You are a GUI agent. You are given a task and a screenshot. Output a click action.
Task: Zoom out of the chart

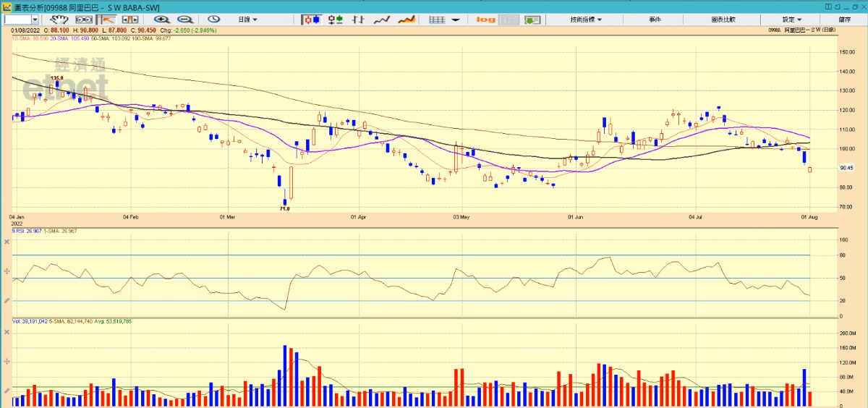click(185, 20)
